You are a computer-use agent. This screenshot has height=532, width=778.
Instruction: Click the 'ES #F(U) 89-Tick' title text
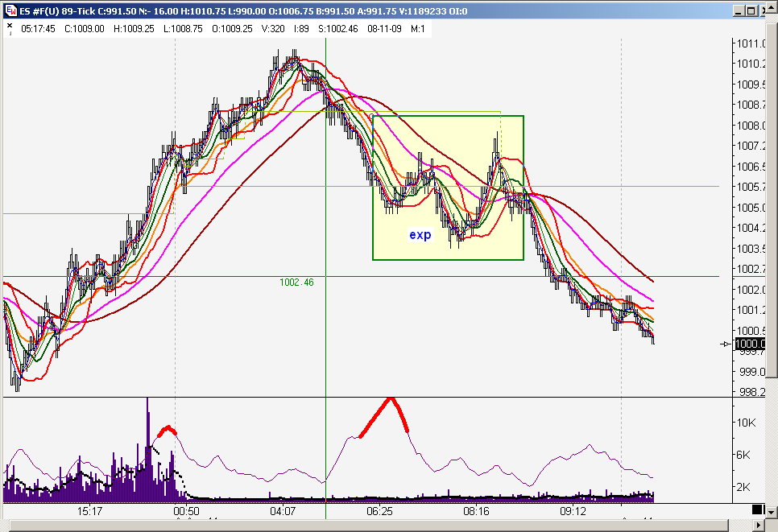click(x=56, y=11)
